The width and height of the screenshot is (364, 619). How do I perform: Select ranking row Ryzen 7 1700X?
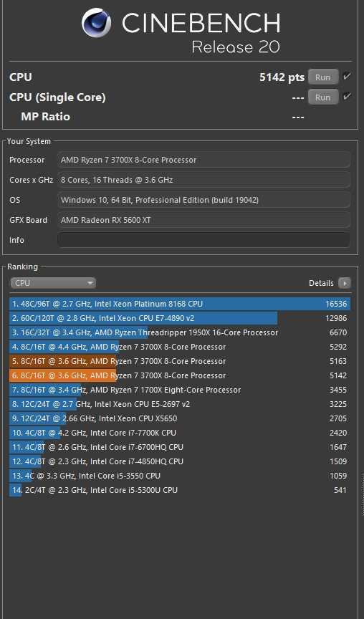pos(180,390)
